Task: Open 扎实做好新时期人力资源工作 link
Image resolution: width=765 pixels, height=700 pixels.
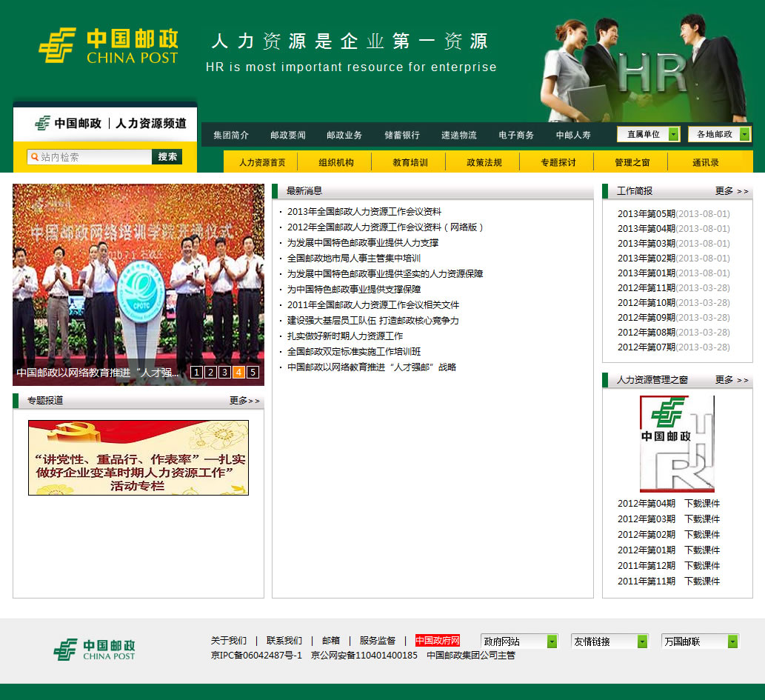Action: pyautogui.click(x=345, y=336)
